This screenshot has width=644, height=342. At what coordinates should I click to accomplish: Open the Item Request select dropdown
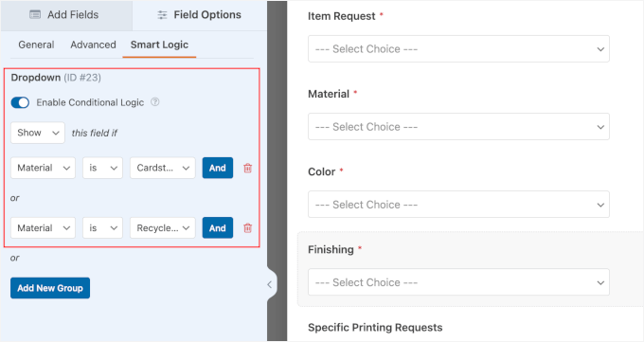pyautogui.click(x=458, y=49)
